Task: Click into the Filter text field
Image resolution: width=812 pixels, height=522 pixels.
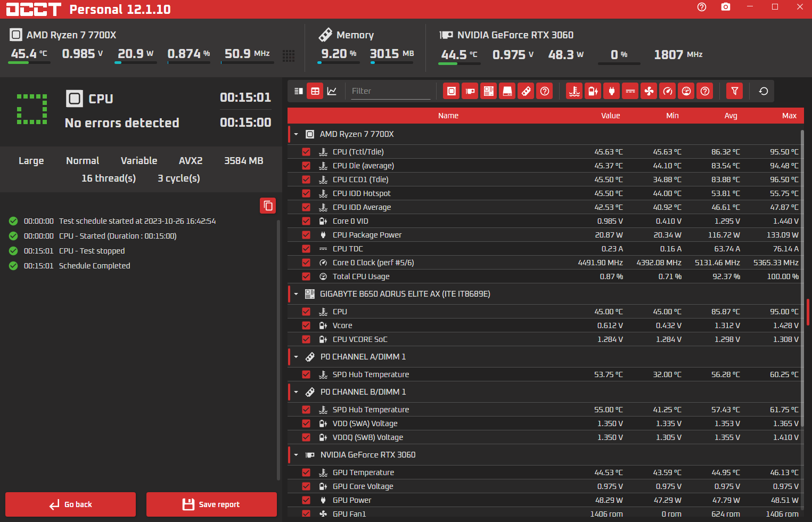Action: coord(390,91)
